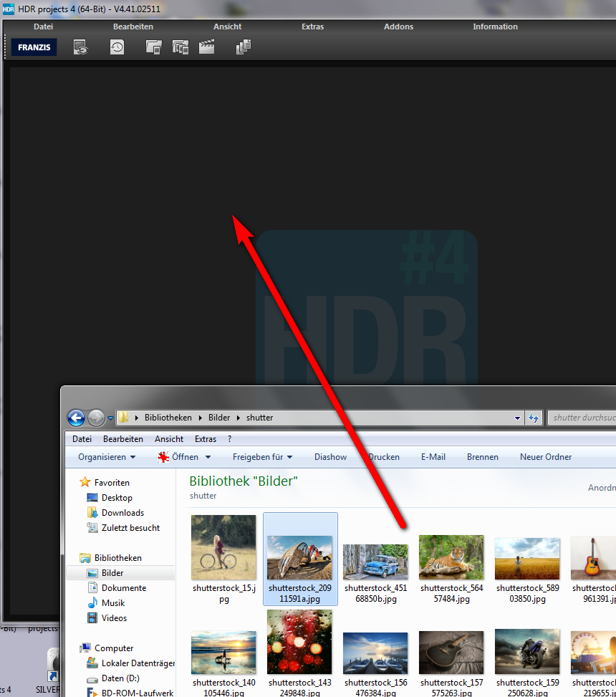Open the Addons menu in HDR projects
Image resolution: width=616 pixels, height=697 pixels.
pos(399,27)
